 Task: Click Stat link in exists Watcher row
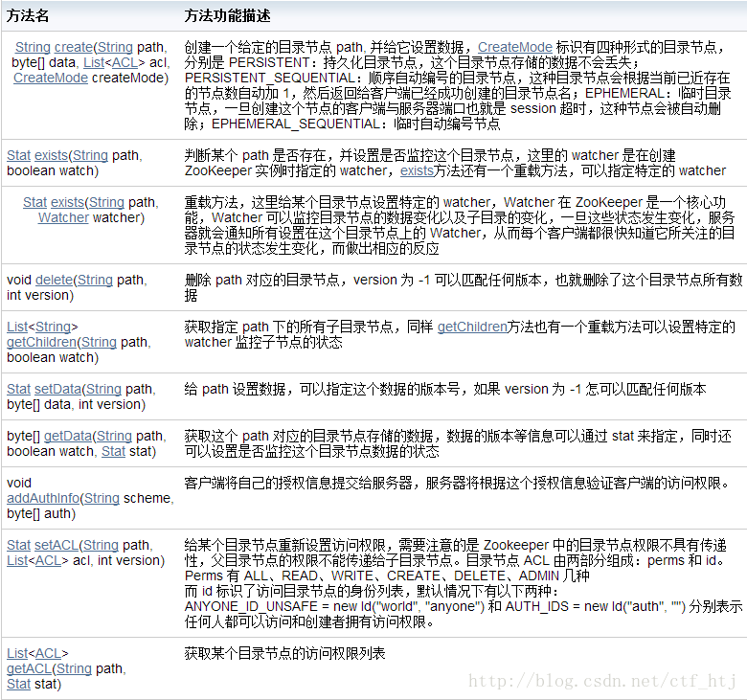tap(34, 202)
